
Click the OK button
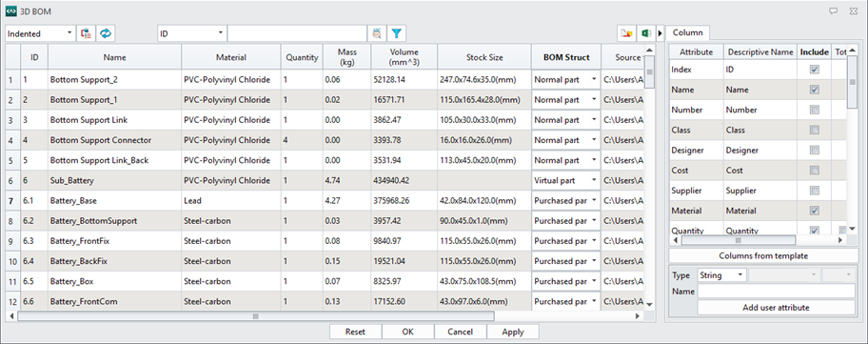[408, 332]
